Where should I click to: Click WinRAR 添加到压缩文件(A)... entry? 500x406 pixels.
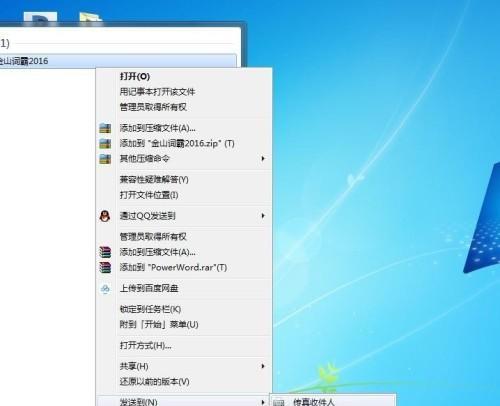pyautogui.click(x=157, y=252)
